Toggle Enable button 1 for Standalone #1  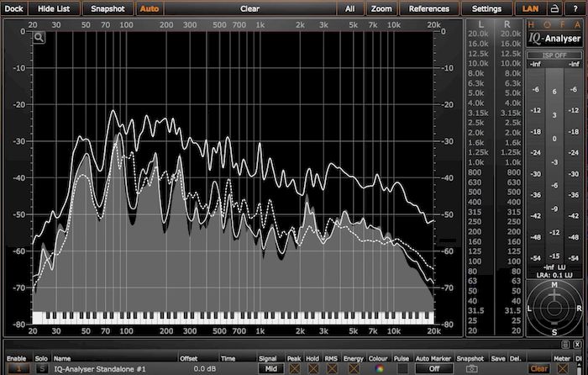(18, 369)
